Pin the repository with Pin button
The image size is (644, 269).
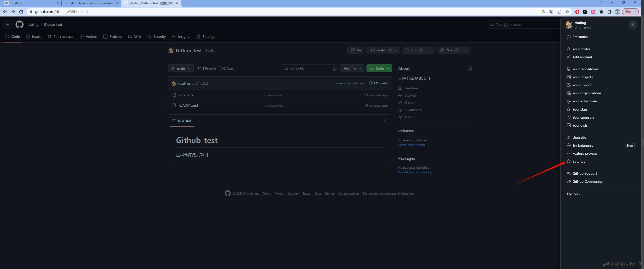(x=356, y=50)
